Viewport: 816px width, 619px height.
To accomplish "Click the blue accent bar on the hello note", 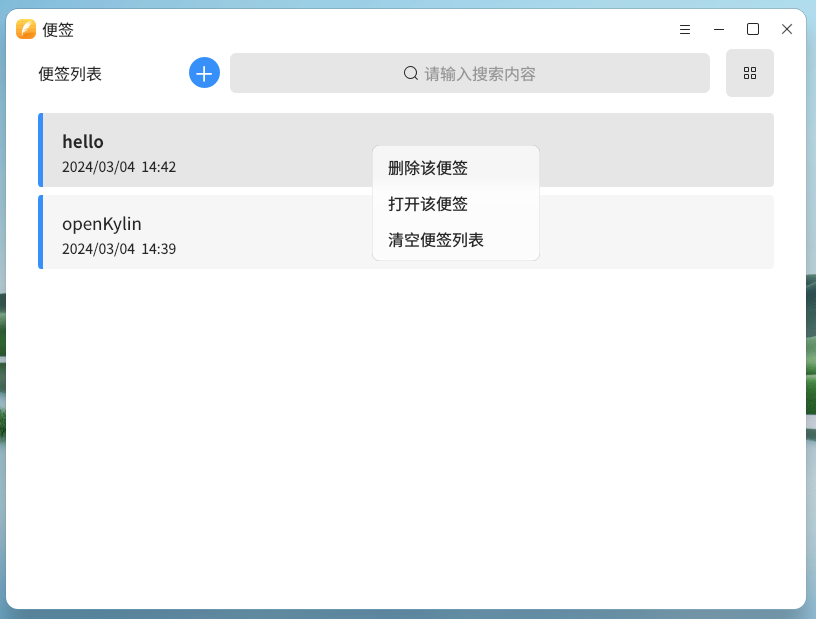I will pyautogui.click(x=41, y=150).
